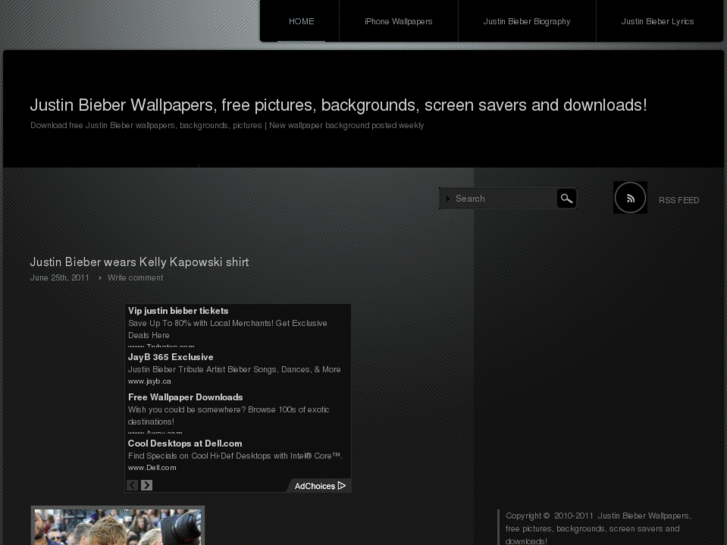Image resolution: width=727 pixels, height=545 pixels.
Task: Go to Justin Bieber Biography page
Action: 527,21
